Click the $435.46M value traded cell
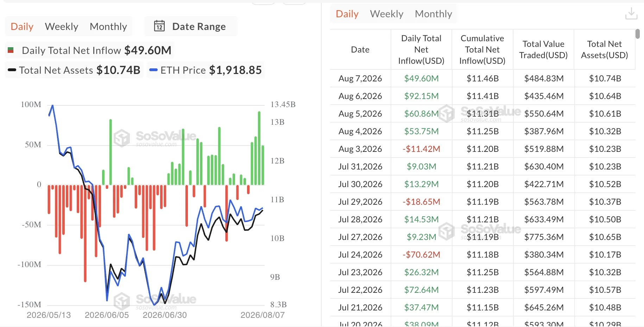The width and height of the screenshot is (644, 327). pos(544,96)
